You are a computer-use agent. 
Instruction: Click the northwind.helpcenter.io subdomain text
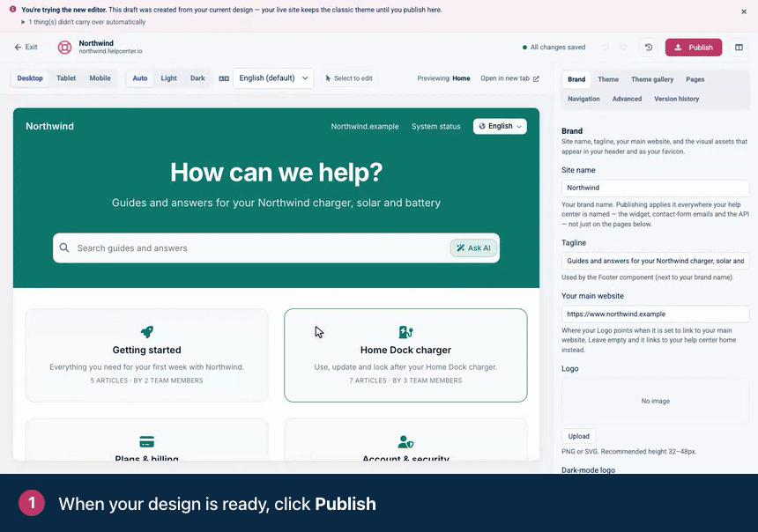111,51
